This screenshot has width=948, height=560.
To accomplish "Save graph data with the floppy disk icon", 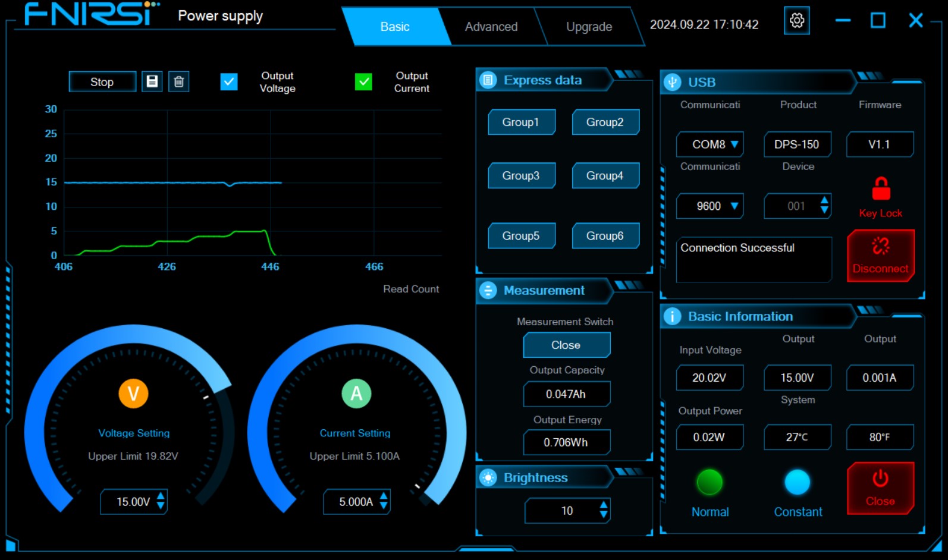I will click(152, 81).
